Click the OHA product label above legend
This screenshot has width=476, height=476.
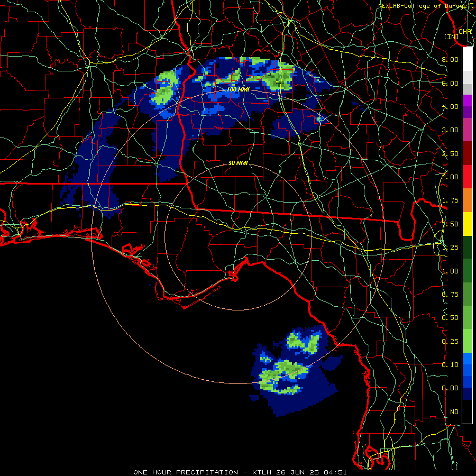pyautogui.click(x=465, y=31)
